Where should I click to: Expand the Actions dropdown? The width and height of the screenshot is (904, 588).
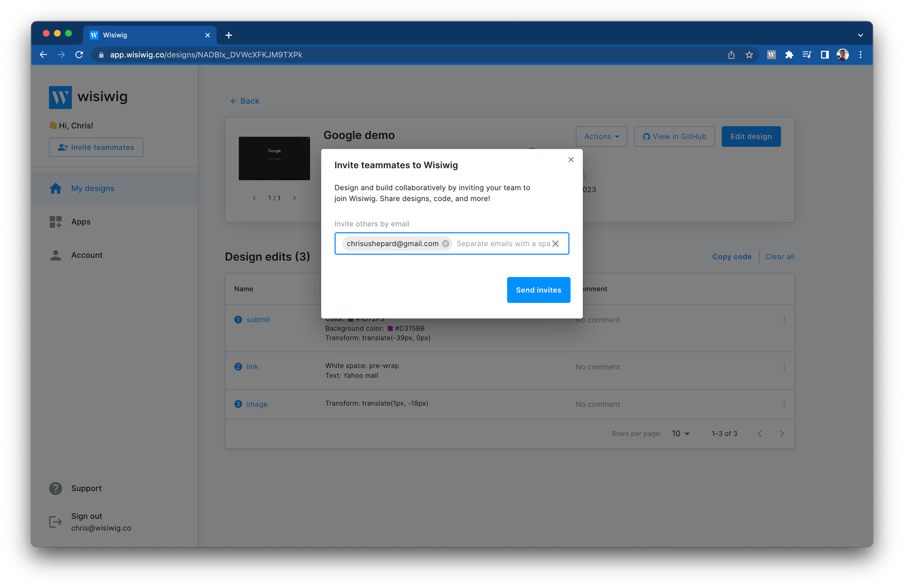coord(601,136)
